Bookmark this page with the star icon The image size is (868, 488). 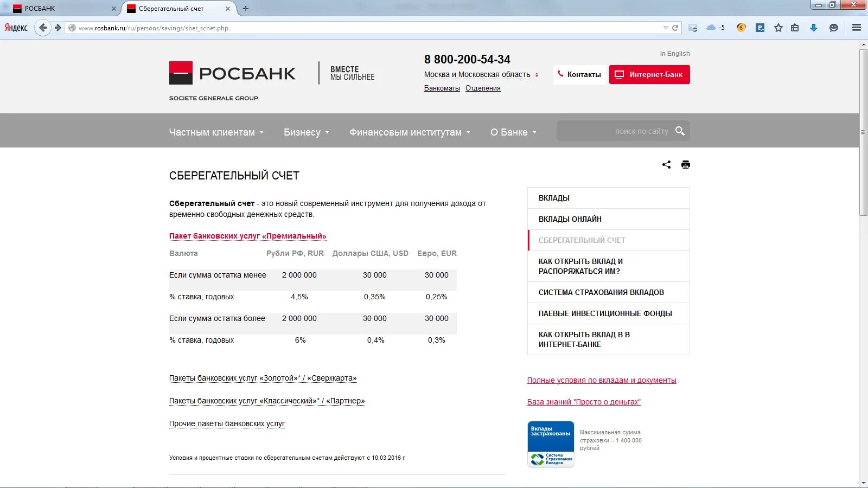[x=778, y=28]
